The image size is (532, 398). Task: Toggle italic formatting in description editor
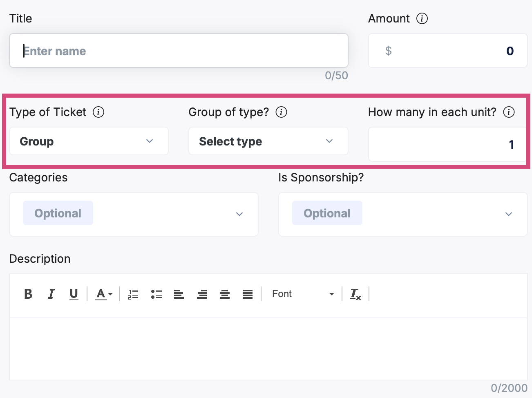(51, 294)
